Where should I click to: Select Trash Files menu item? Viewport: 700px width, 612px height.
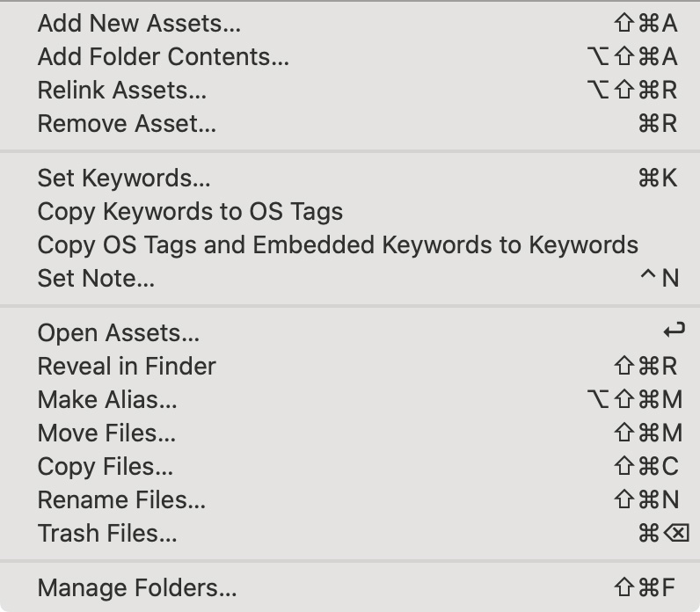(350, 534)
